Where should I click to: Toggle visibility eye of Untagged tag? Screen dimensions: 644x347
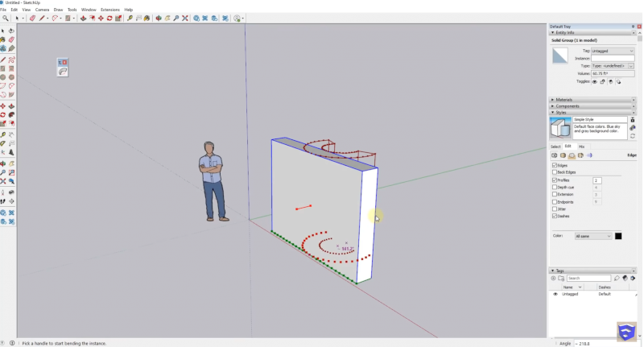555,294
